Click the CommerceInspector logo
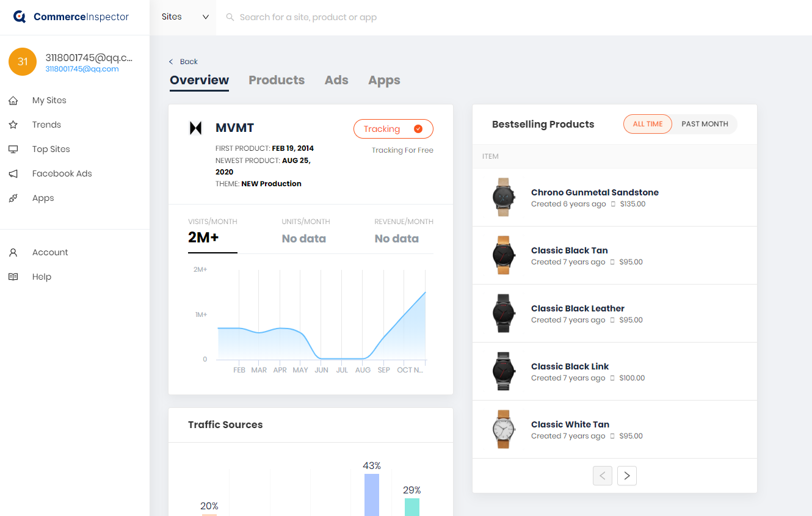This screenshot has width=812, height=516. click(71, 17)
